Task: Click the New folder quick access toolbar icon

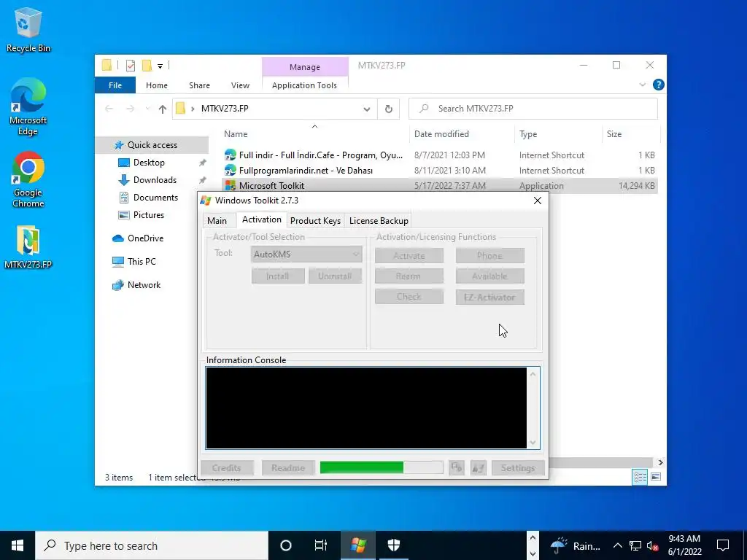Action: coord(147,66)
